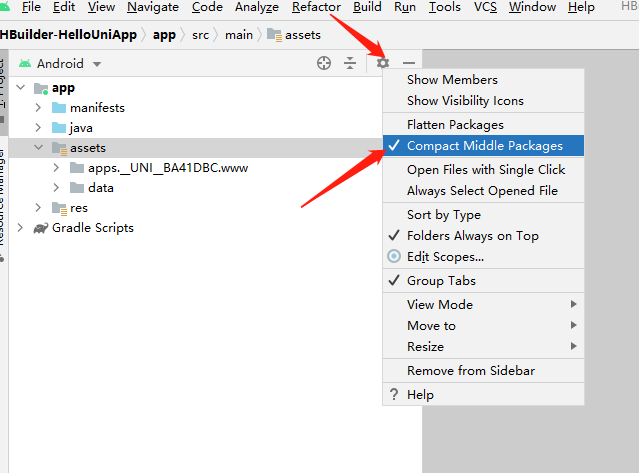Viewport: 639px width, 473px height.
Task: Select the apps.__UNI__BA41DBC.www folder
Action: pyautogui.click(x=159, y=168)
